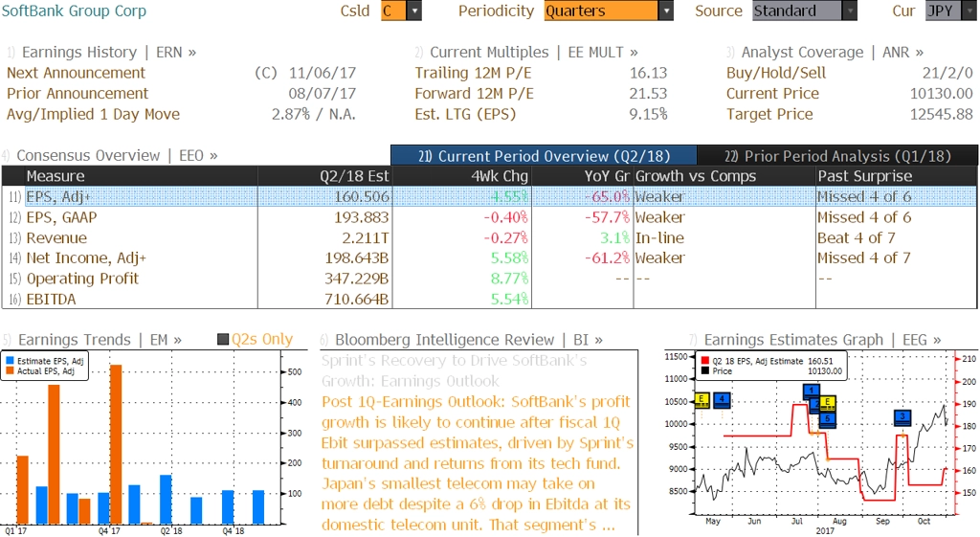Click the Current Price value 10130.00

click(x=942, y=94)
